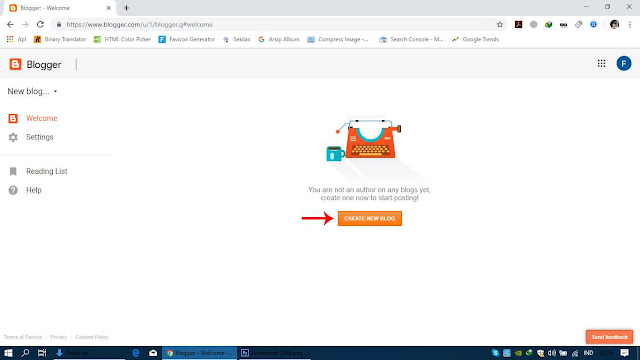640x360 pixels.
Task: Open the Compress Image bookmark
Action: (338, 39)
